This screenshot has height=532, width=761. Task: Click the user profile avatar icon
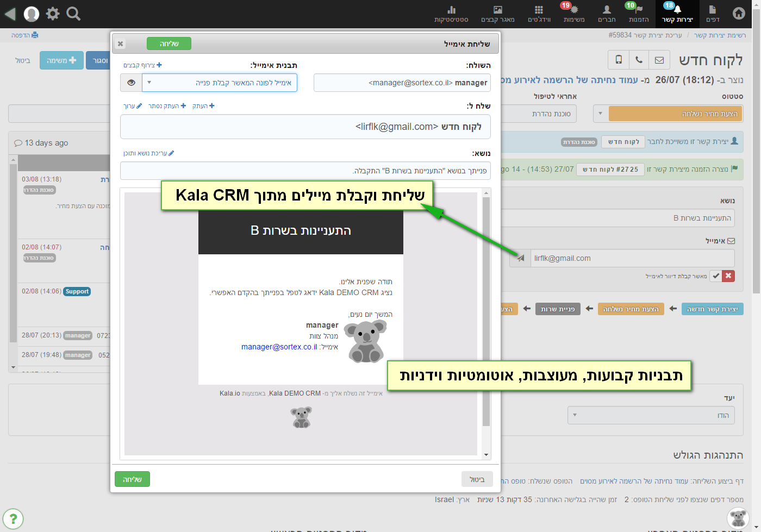(x=32, y=14)
